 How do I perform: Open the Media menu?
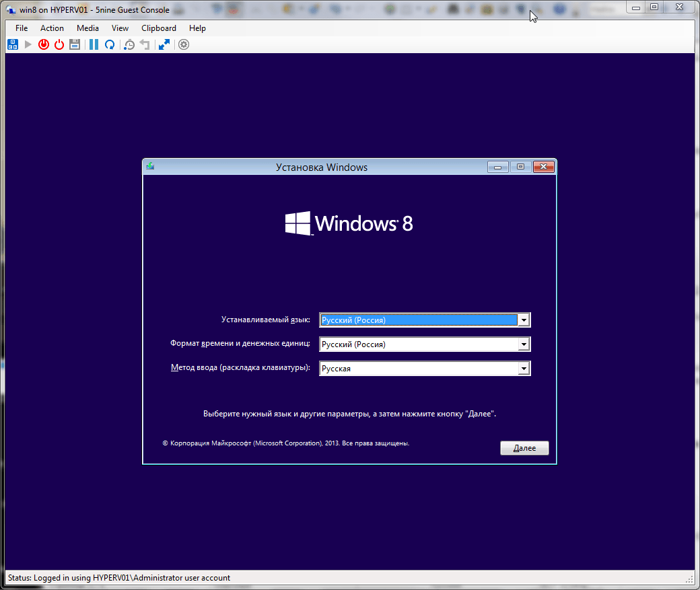[x=87, y=28]
